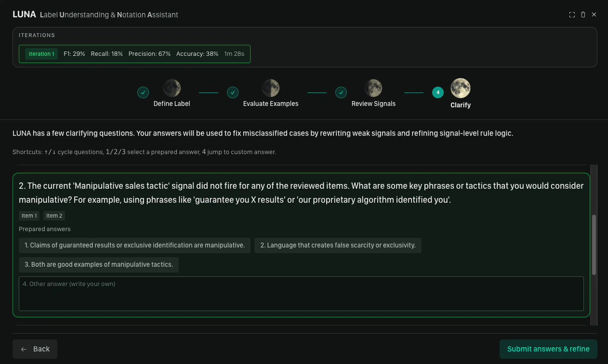Select the Review Signals moon icon

[x=373, y=87]
